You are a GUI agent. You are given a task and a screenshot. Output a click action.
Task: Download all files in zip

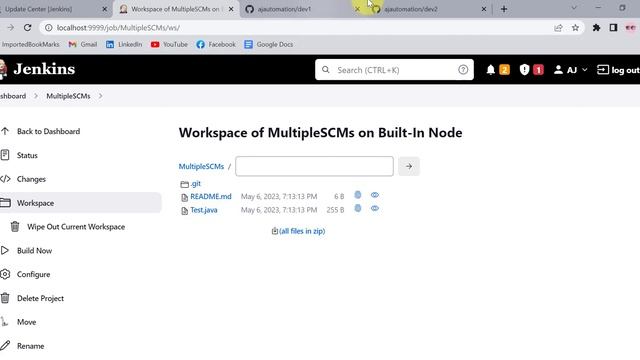click(302, 231)
